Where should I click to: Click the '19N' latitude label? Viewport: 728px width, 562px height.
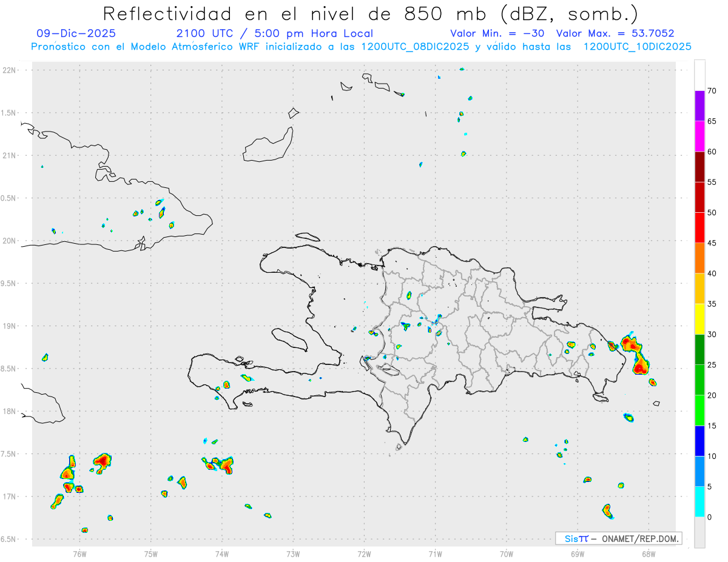click(x=10, y=326)
